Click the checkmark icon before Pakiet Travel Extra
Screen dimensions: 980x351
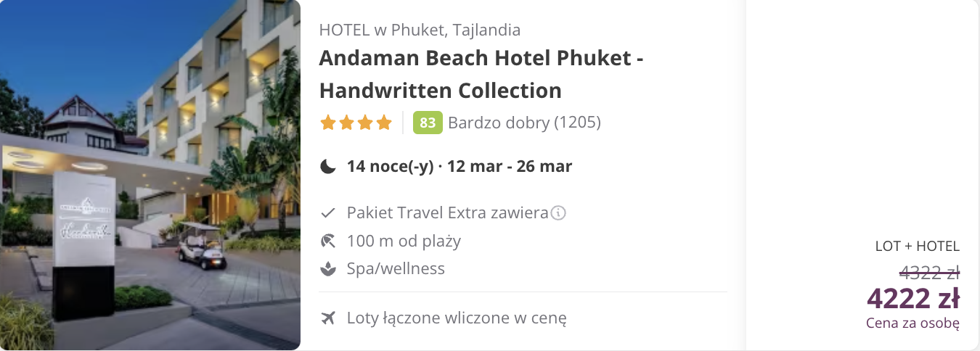(328, 213)
